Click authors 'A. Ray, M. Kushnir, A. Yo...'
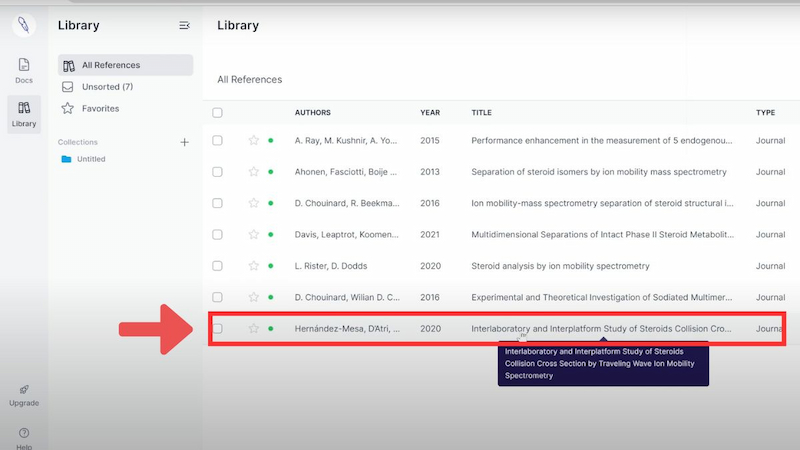Screen dimensions: 800x450 [x=345, y=140]
